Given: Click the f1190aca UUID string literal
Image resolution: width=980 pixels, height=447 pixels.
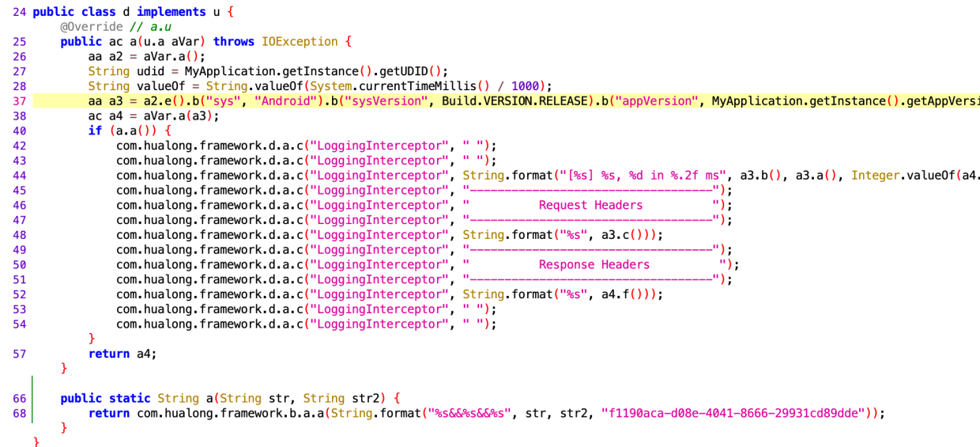Looking at the screenshot, I should point(735,413).
